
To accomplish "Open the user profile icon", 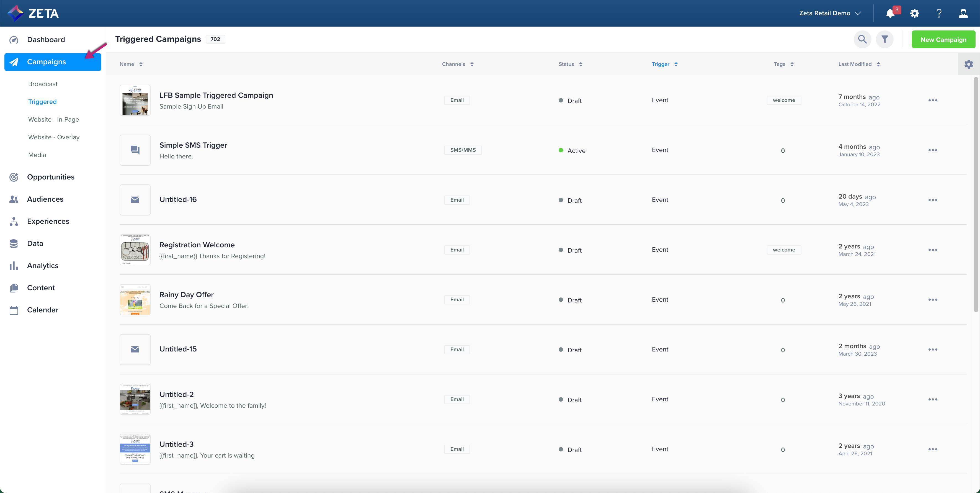I will (963, 13).
